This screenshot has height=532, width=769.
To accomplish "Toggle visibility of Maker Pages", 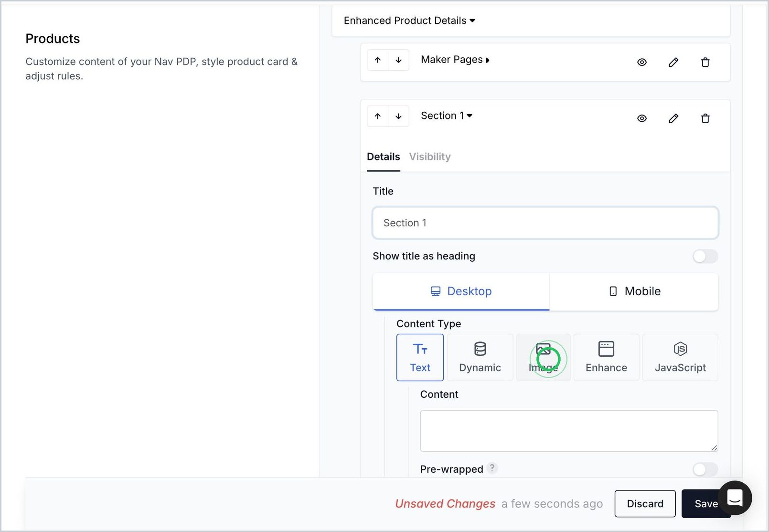I will [x=642, y=62].
